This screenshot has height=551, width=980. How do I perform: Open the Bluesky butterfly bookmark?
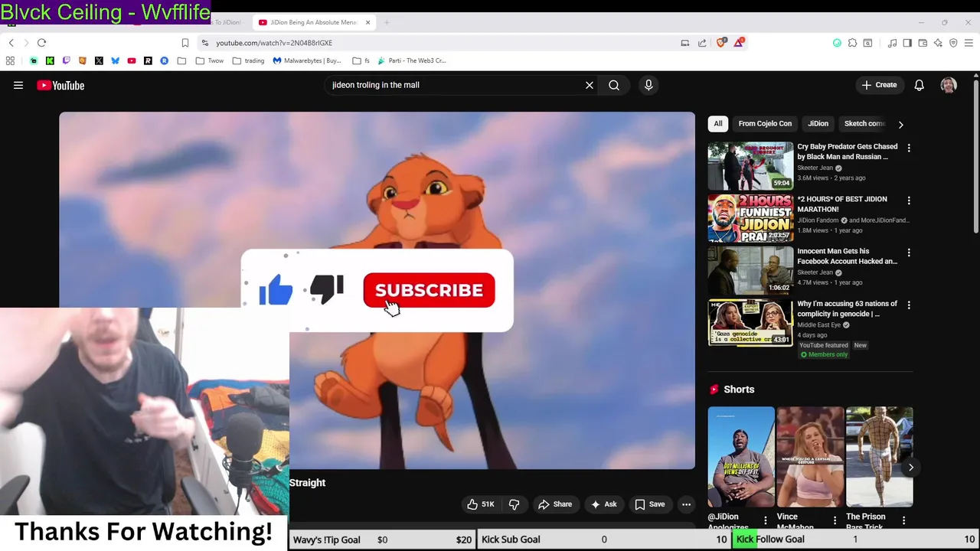(115, 60)
